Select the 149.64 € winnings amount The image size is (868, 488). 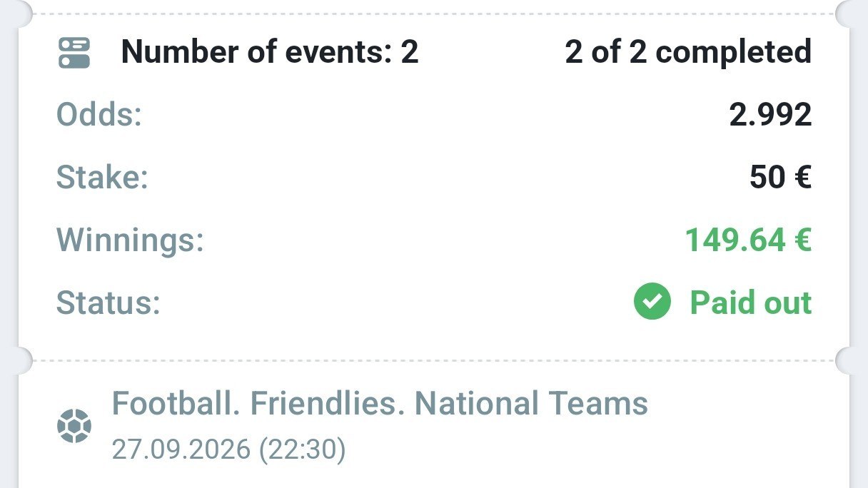click(x=748, y=240)
